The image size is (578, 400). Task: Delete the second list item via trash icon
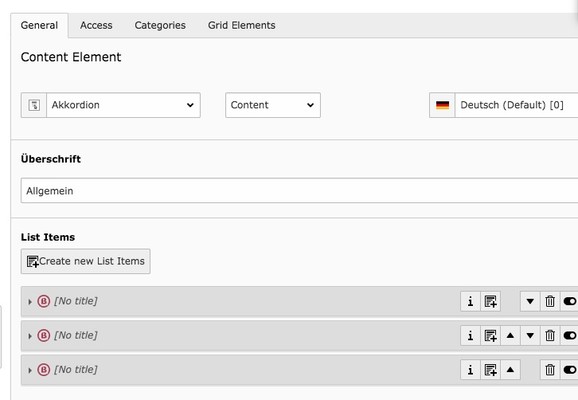[550, 335]
